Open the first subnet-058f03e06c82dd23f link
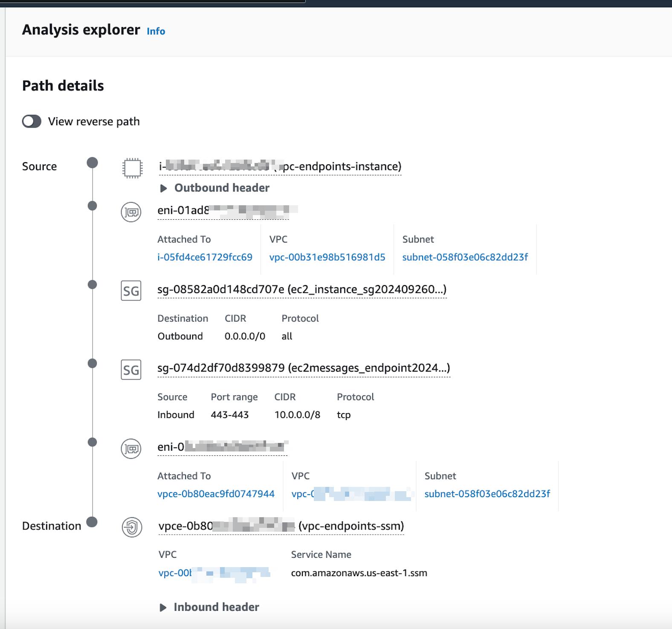The height and width of the screenshot is (629, 672). pyautogui.click(x=465, y=257)
